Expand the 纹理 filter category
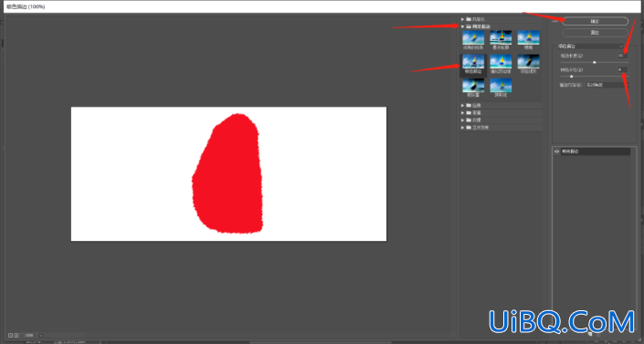 point(462,120)
